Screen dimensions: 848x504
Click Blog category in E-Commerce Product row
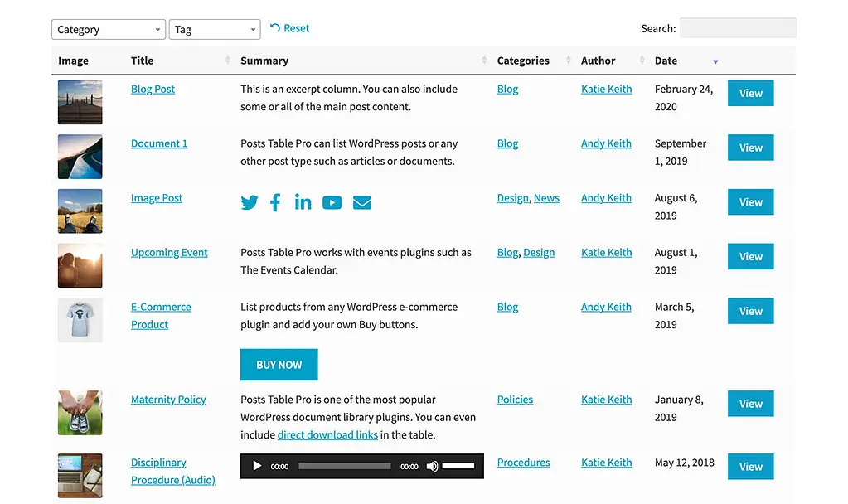(x=508, y=308)
